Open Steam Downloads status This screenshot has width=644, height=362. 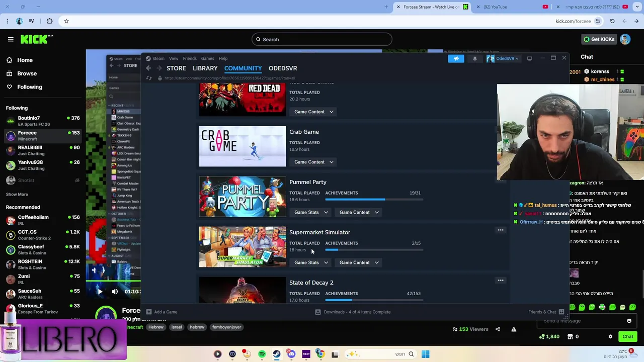(353, 312)
